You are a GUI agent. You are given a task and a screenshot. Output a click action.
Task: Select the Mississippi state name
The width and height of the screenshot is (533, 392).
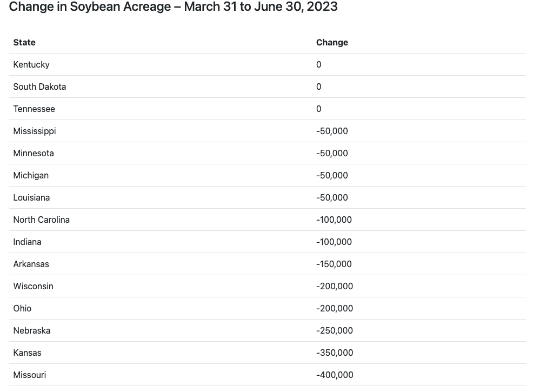coord(35,131)
